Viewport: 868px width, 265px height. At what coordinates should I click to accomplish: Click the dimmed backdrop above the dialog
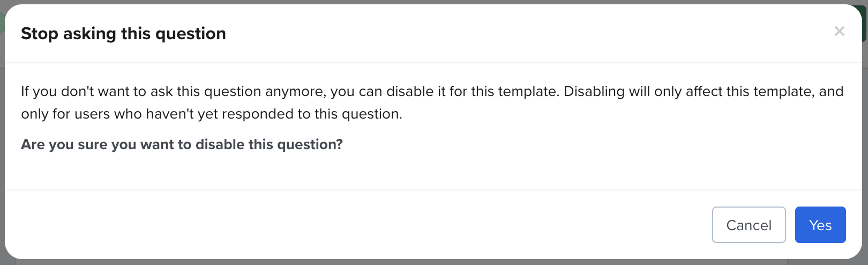coord(429,2)
